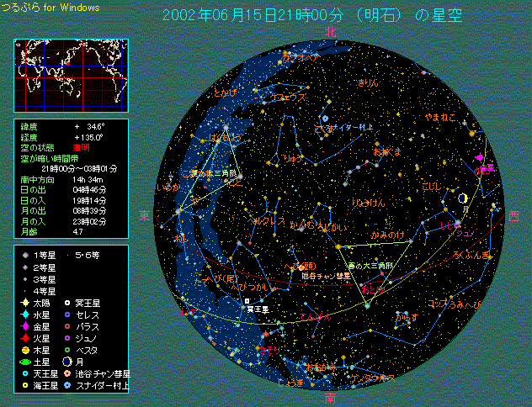The width and height of the screenshot is (532, 407).
Task: Click the おとめ constellation label
Action: pos(373,290)
